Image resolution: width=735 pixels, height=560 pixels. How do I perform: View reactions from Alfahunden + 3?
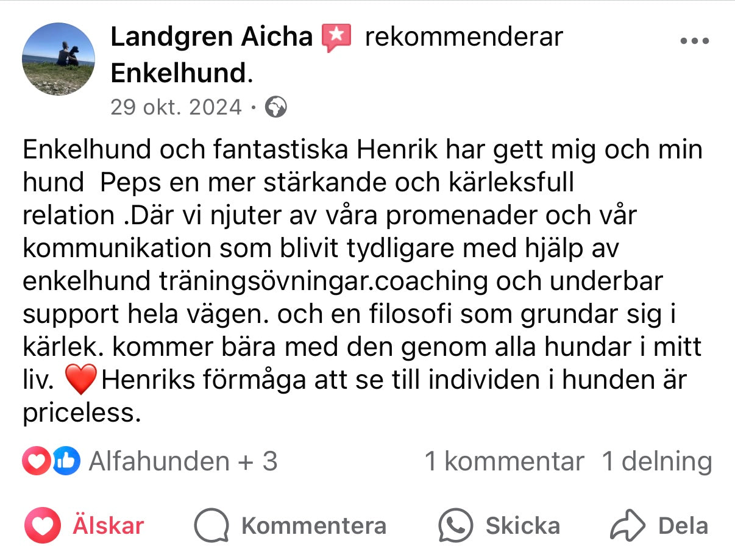pyautogui.click(x=183, y=461)
